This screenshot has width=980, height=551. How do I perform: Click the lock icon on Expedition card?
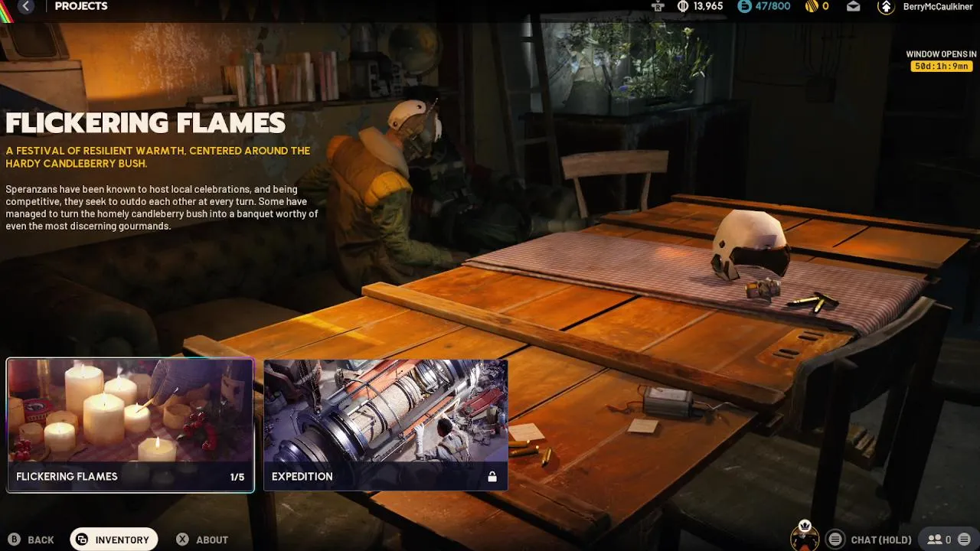[492, 477]
